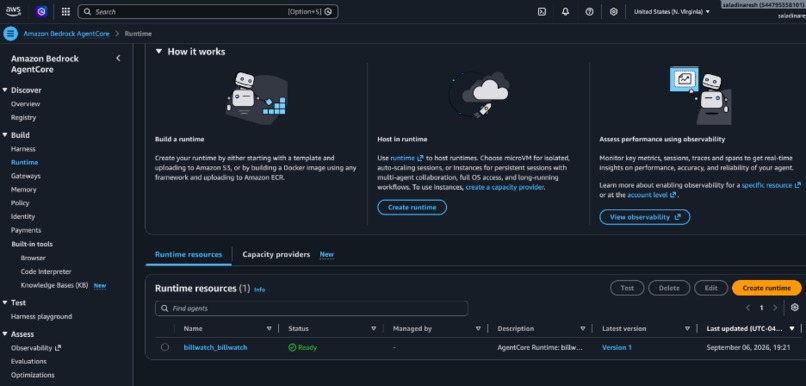This screenshot has width=806, height=386.
Task: Switch to the Runtime resources tab
Action: point(189,254)
